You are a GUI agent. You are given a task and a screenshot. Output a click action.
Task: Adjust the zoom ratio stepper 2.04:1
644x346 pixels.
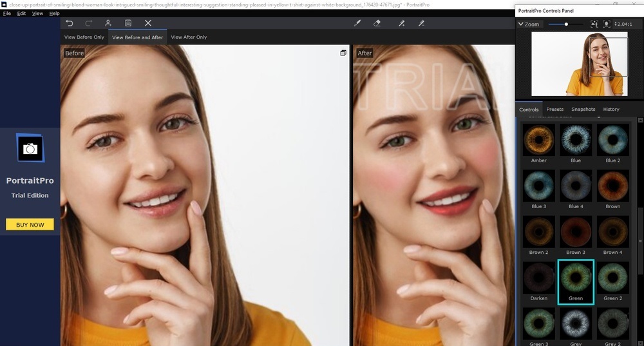[623, 24]
